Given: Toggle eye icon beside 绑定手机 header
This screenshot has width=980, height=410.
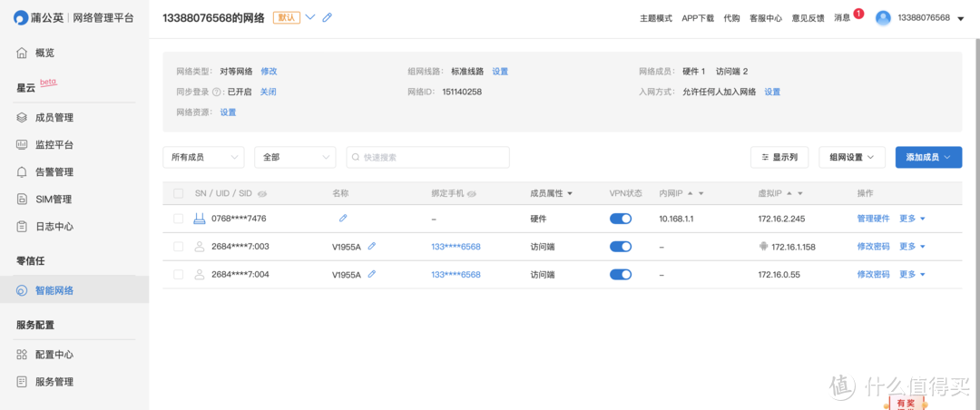Looking at the screenshot, I should [471, 194].
